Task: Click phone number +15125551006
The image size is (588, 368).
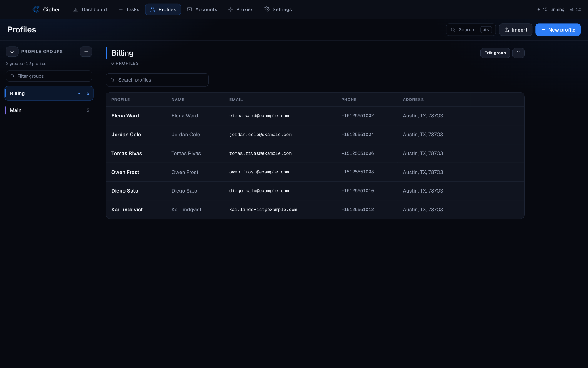Action: (x=358, y=153)
